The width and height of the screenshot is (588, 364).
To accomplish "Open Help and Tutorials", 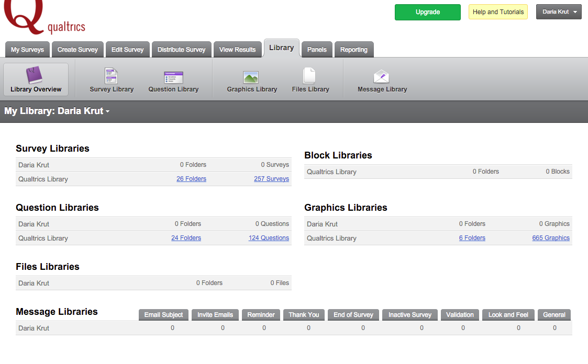I will (x=498, y=12).
